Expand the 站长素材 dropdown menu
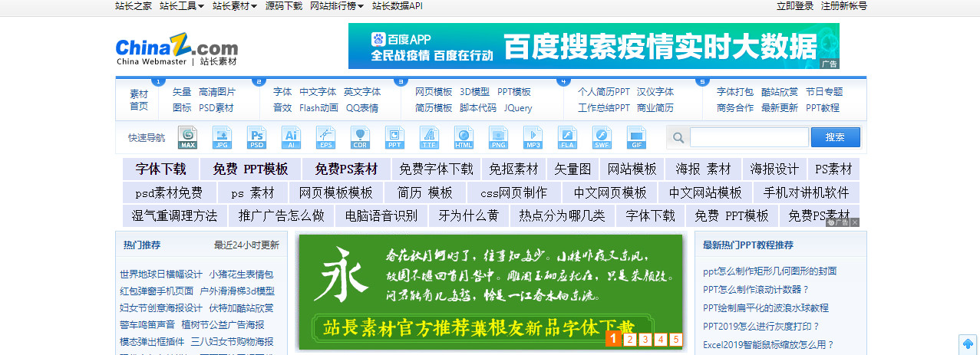Viewport: 980px width, 355px height. 235,6
